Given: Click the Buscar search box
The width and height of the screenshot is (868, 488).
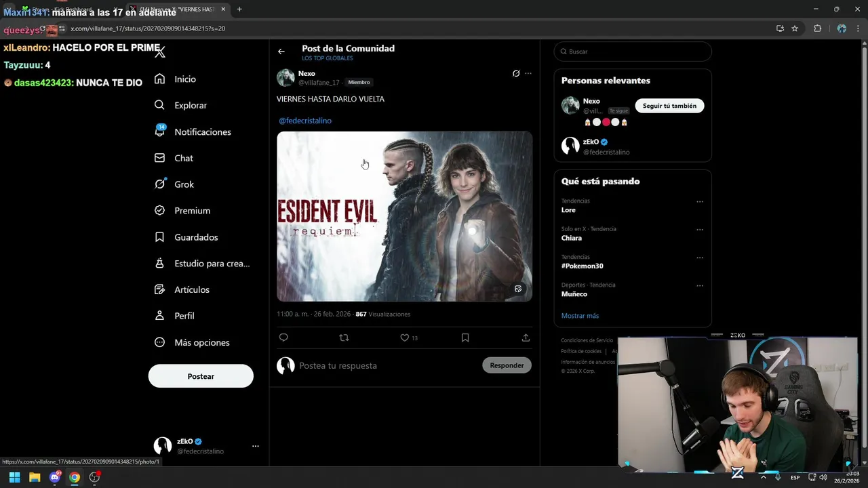Looking at the screenshot, I should 633,52.
